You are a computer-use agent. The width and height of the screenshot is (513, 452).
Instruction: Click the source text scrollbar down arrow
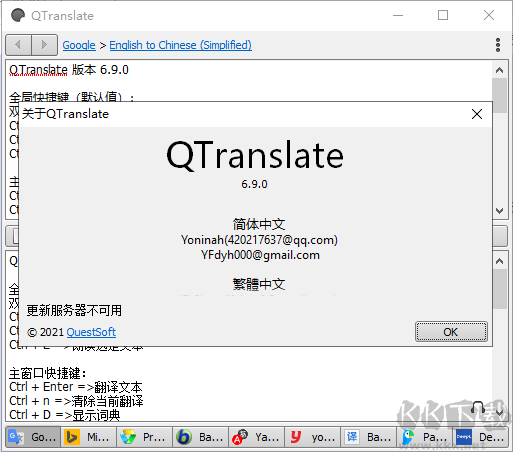pyautogui.click(x=499, y=211)
